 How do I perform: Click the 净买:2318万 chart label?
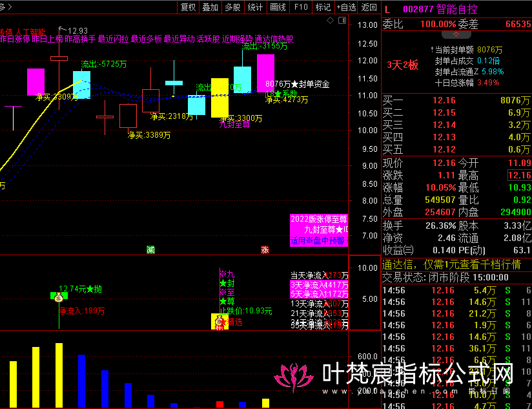pos(172,116)
